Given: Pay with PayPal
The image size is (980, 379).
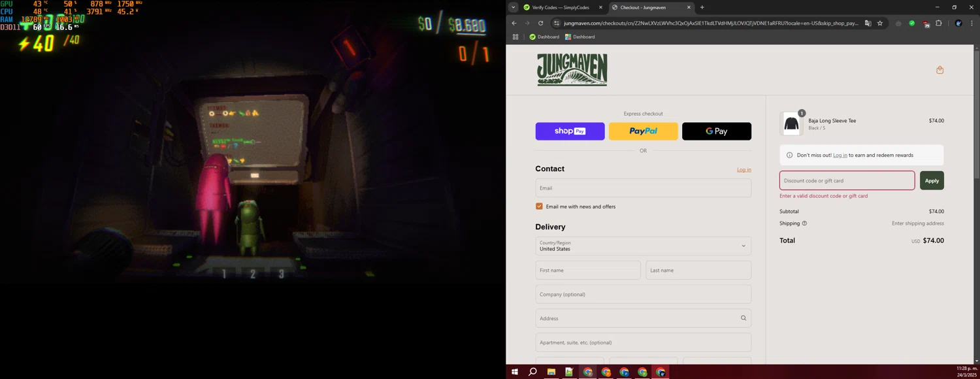Looking at the screenshot, I should coord(643,131).
